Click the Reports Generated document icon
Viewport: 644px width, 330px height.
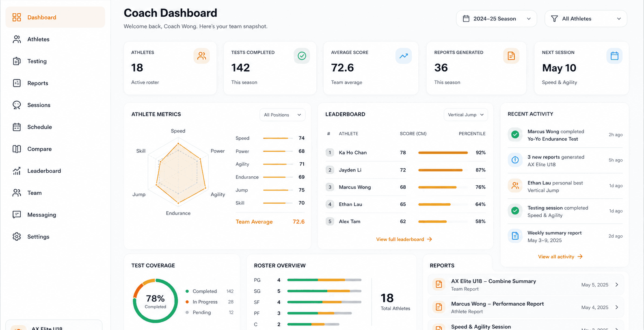tap(511, 56)
